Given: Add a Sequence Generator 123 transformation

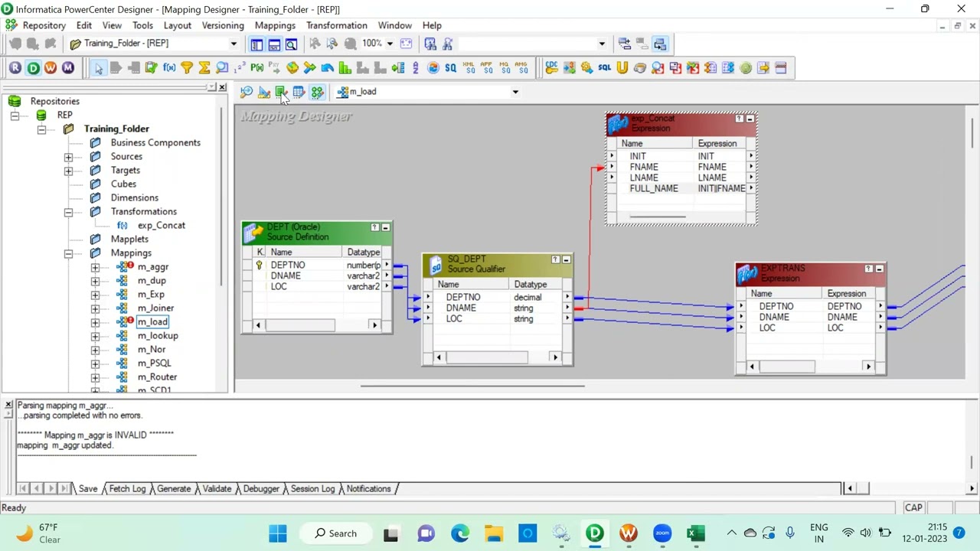Looking at the screenshot, I should click(x=240, y=68).
